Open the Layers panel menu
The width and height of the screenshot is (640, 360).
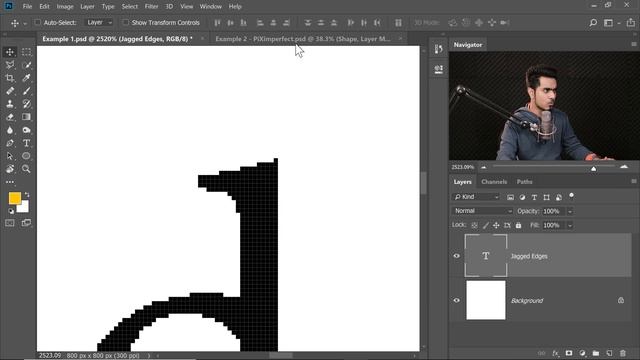pyautogui.click(x=634, y=181)
